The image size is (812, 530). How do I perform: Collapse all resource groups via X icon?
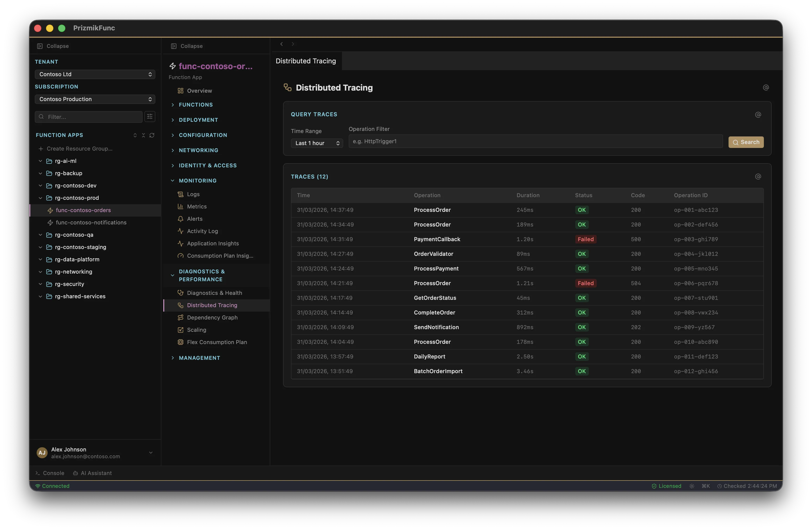click(x=143, y=135)
